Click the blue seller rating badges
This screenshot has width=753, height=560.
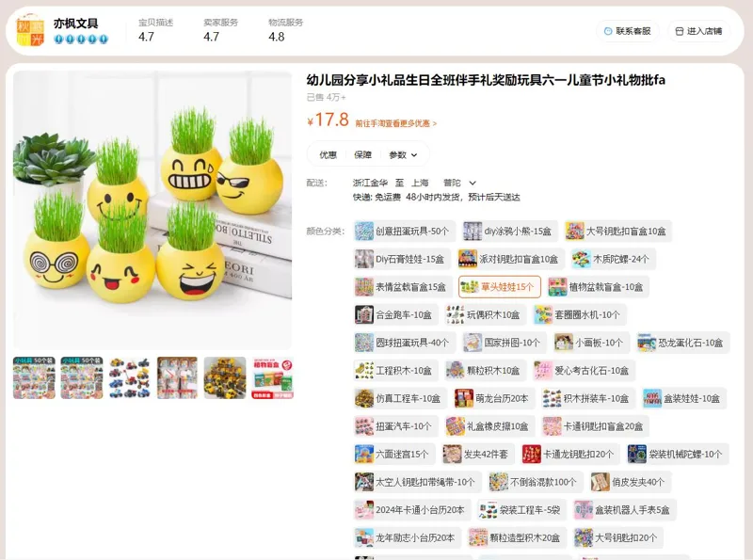pyautogui.click(x=81, y=40)
